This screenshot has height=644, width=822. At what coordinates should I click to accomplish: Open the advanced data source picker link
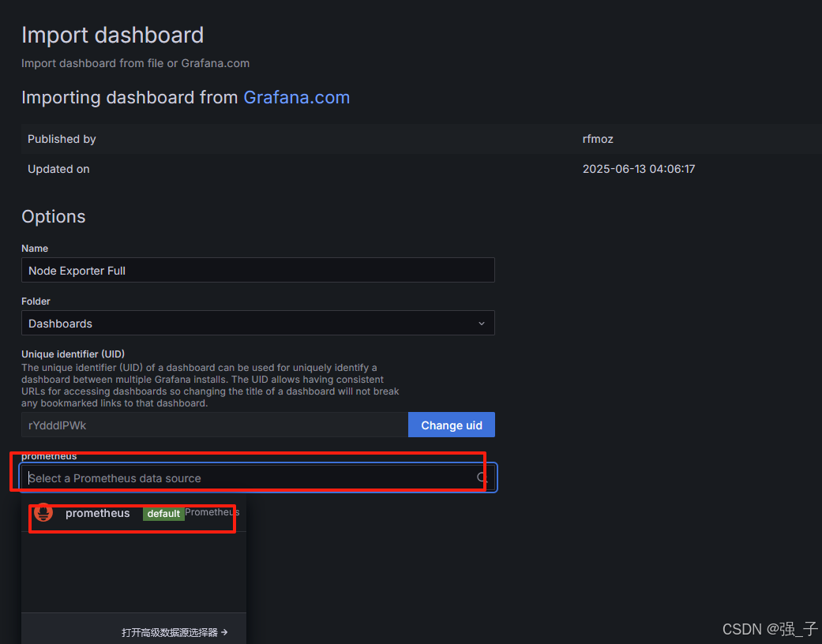tap(175, 632)
